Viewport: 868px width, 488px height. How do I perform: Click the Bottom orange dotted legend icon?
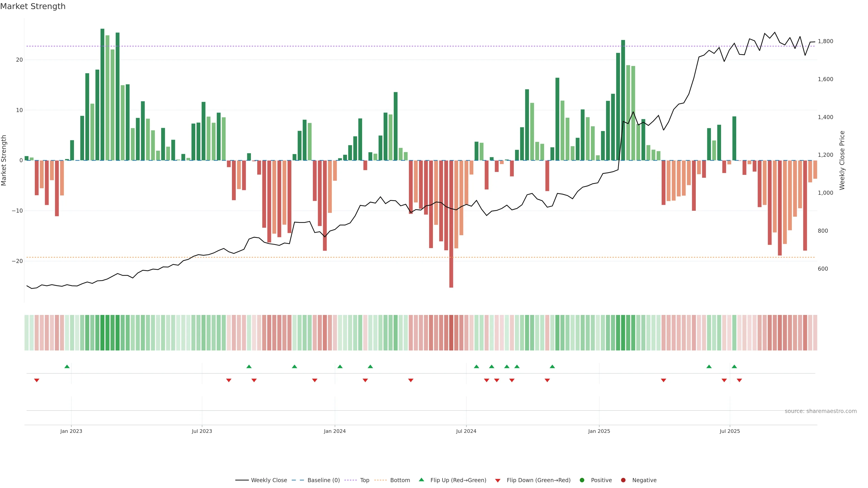click(x=380, y=480)
